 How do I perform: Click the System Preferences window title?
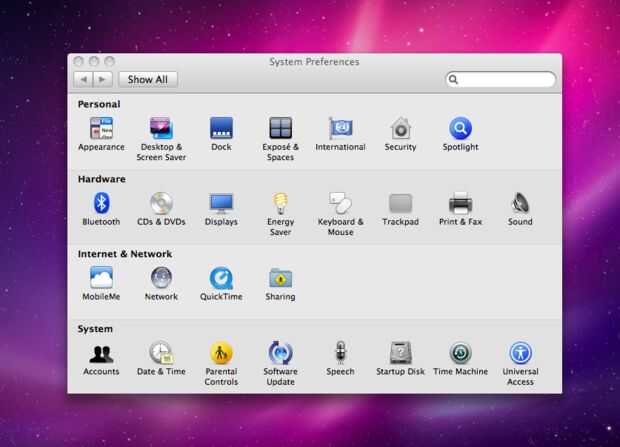tap(314, 62)
